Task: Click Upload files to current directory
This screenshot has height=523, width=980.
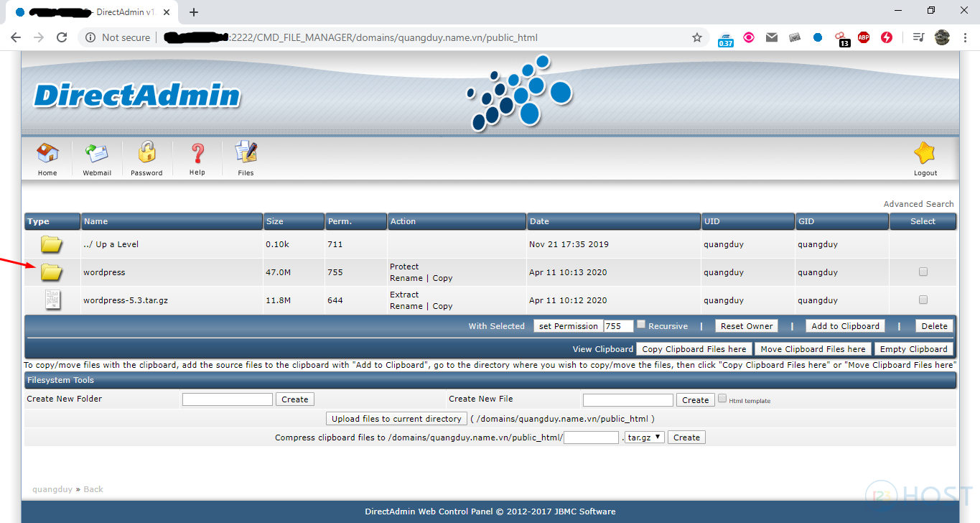Action: (396, 419)
